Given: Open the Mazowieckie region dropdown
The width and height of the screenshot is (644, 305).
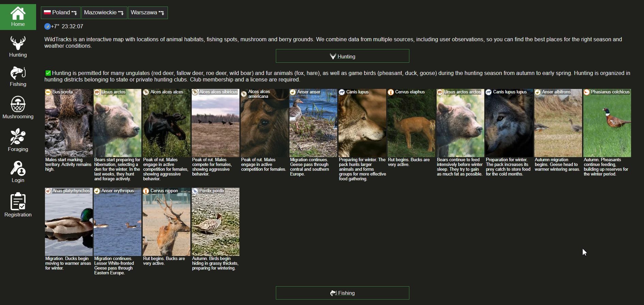Looking at the screenshot, I should [x=104, y=13].
